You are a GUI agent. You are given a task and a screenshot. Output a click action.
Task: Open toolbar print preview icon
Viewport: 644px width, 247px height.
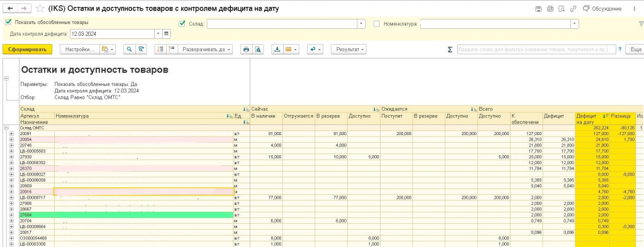pos(257,49)
